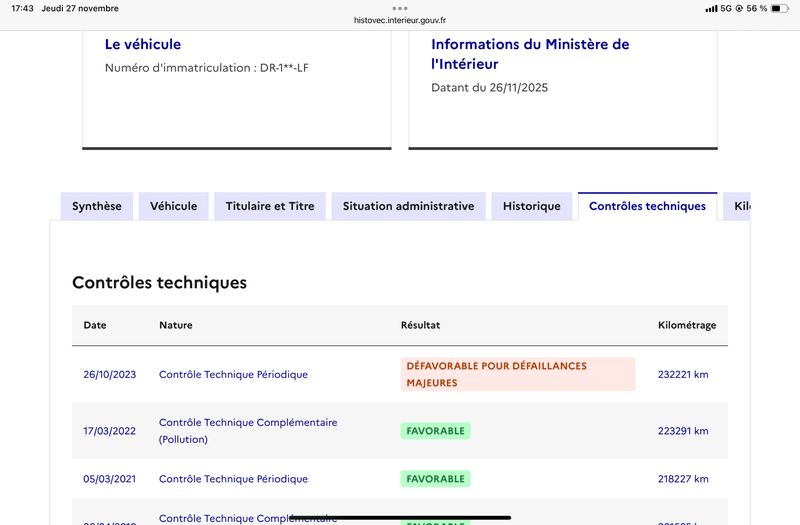Open the Véhicule tab
Viewport: 800px width, 525px height.
click(173, 206)
